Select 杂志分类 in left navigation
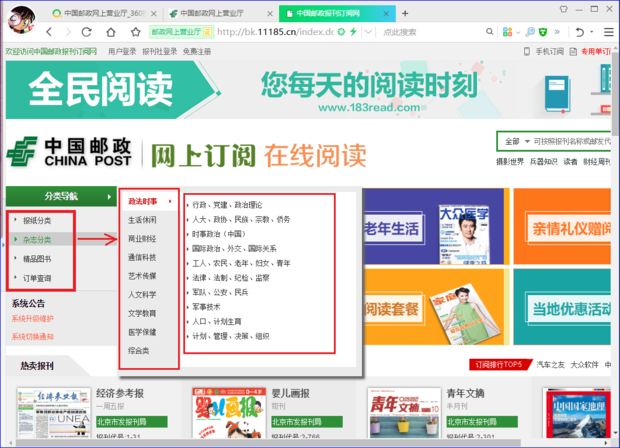The image size is (620, 448). click(x=37, y=240)
